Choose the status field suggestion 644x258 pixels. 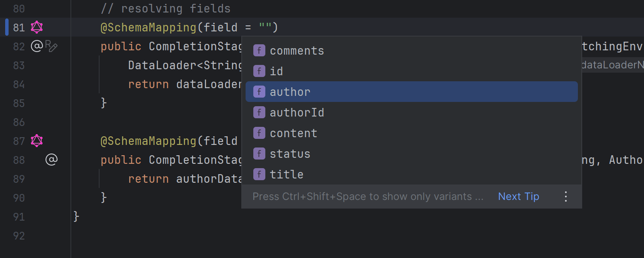[x=290, y=154]
